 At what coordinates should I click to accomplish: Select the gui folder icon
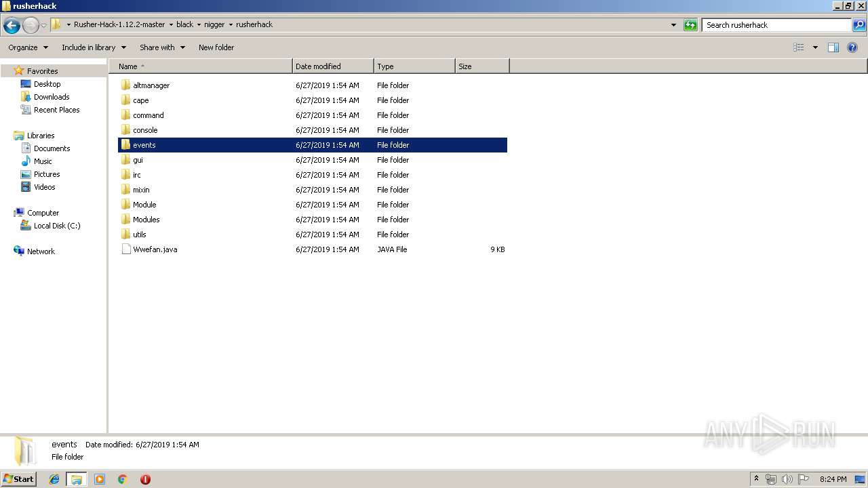[x=125, y=160]
